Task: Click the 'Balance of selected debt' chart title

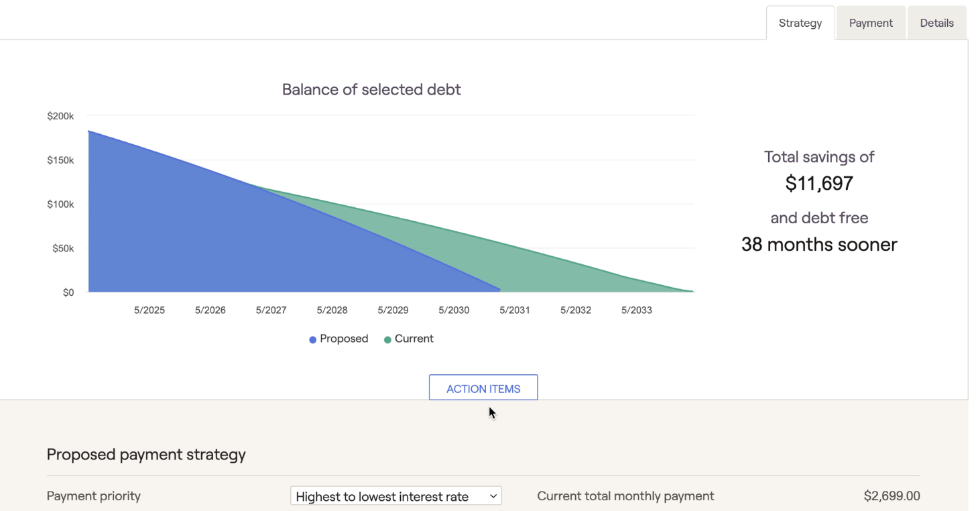Action: [371, 89]
